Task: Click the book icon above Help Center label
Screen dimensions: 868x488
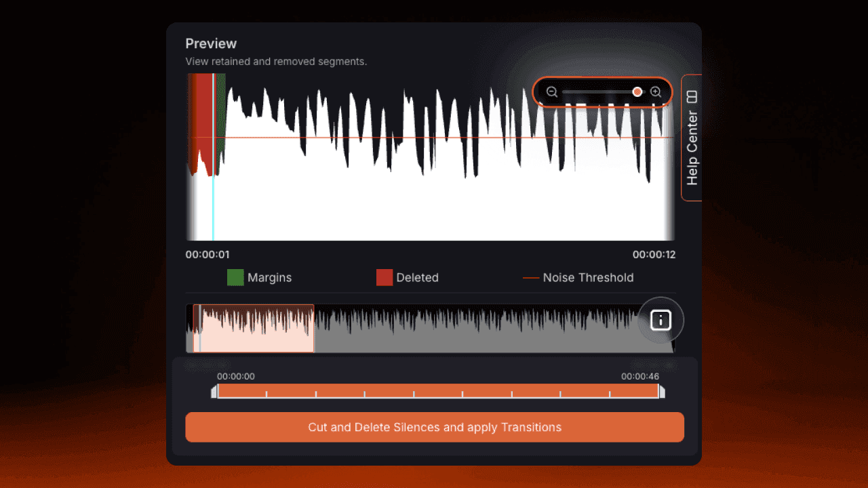Action: pyautogui.click(x=691, y=96)
